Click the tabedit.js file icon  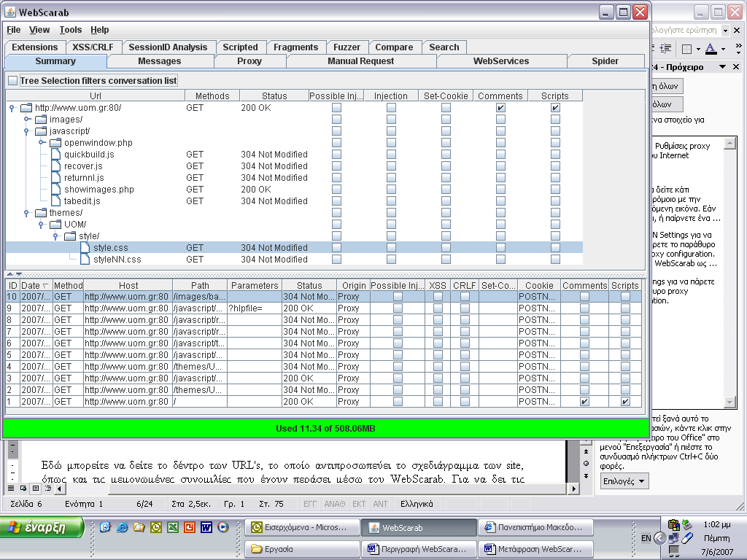tap(56, 201)
